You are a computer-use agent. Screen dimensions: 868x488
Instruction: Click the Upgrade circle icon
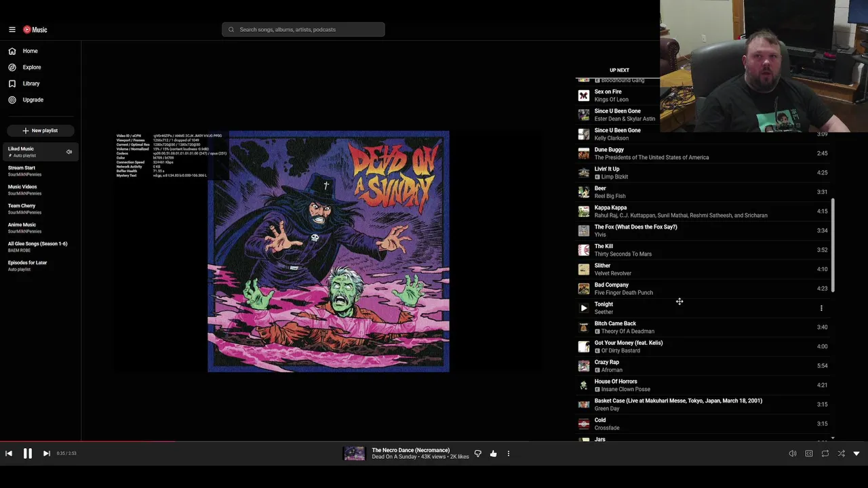[x=12, y=100]
